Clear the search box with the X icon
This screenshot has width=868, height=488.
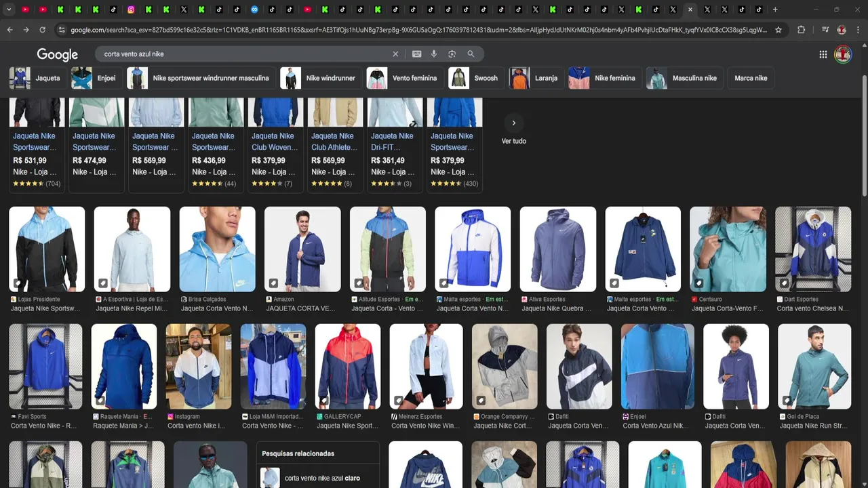point(395,54)
